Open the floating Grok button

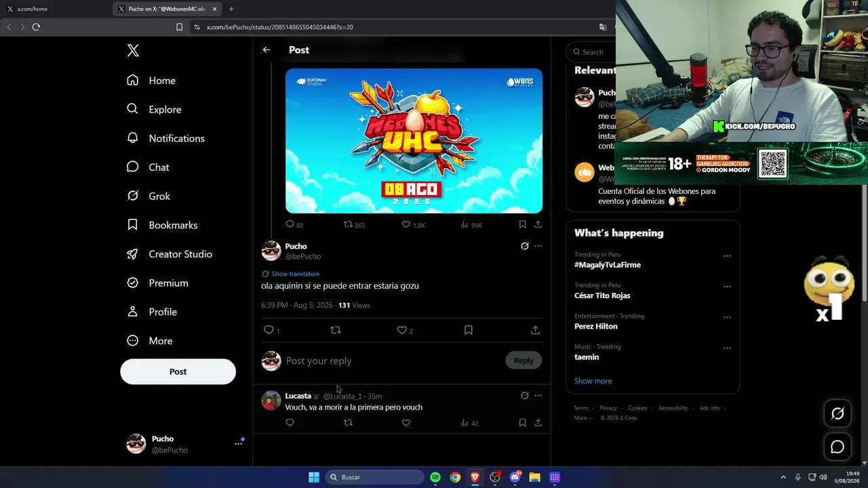[837, 413]
